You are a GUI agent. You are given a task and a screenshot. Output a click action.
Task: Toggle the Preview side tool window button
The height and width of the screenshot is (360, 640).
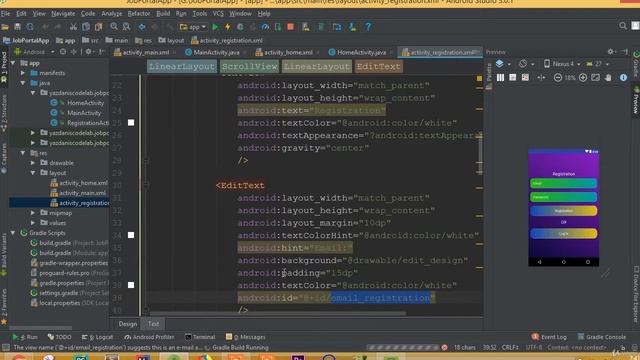click(x=636, y=100)
